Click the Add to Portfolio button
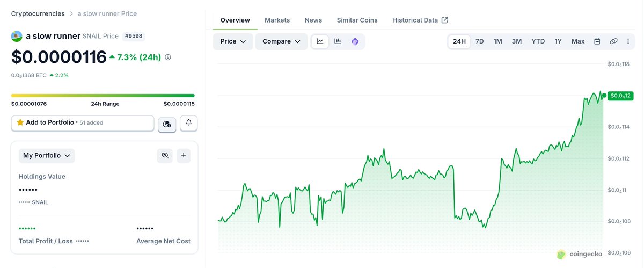Screen dimensions: 644x268 [83, 122]
